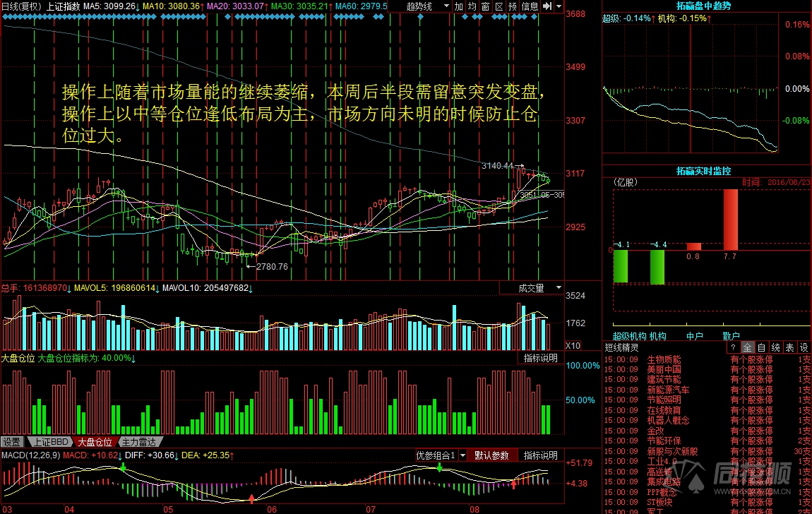Open the ? help icon in 短线精灵

(x=734, y=347)
